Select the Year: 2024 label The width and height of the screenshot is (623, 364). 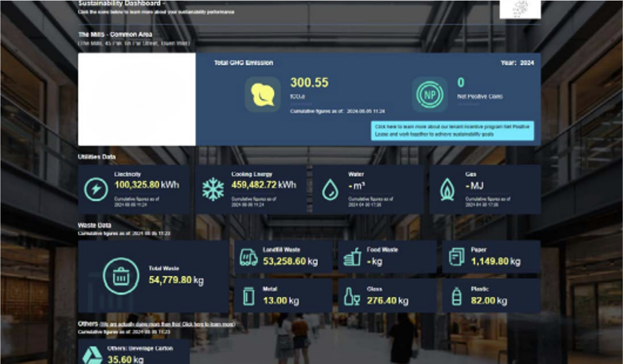518,63
